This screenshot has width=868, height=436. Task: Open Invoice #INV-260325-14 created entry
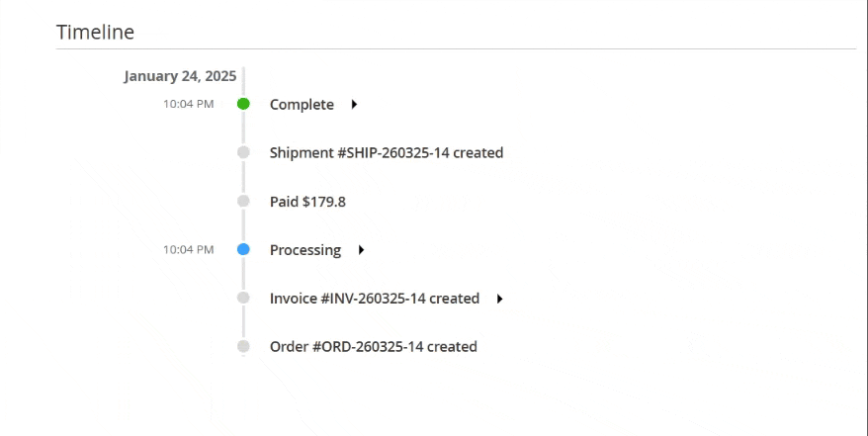coord(374,299)
